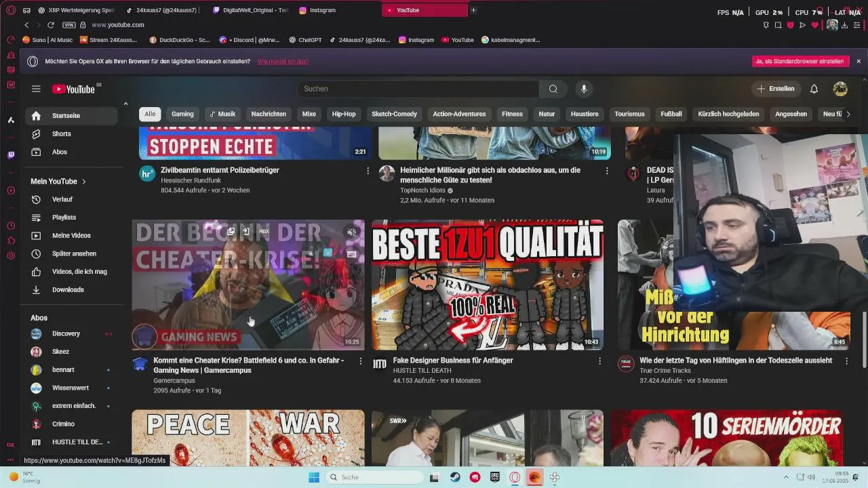Show more category chips with the right arrow
This screenshot has width=868, height=488.
[x=848, y=114]
